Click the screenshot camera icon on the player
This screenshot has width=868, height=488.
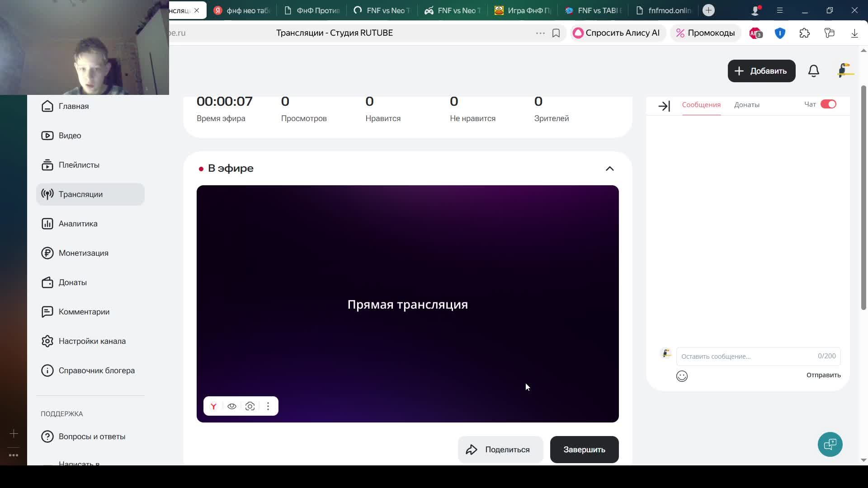[x=250, y=406]
